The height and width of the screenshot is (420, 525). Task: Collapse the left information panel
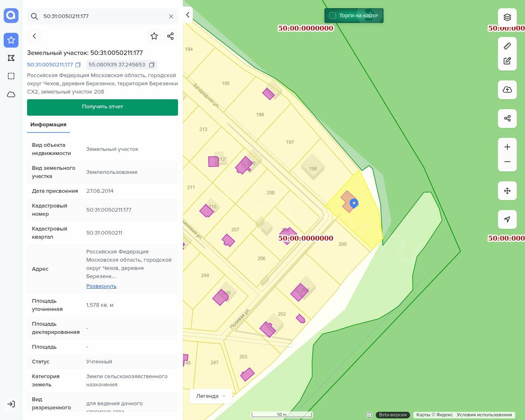click(187, 15)
